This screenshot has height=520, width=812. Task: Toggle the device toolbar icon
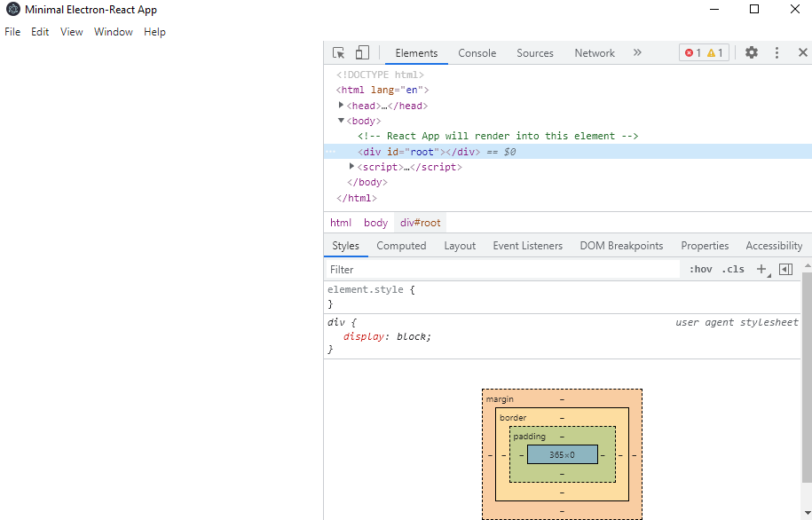click(362, 53)
